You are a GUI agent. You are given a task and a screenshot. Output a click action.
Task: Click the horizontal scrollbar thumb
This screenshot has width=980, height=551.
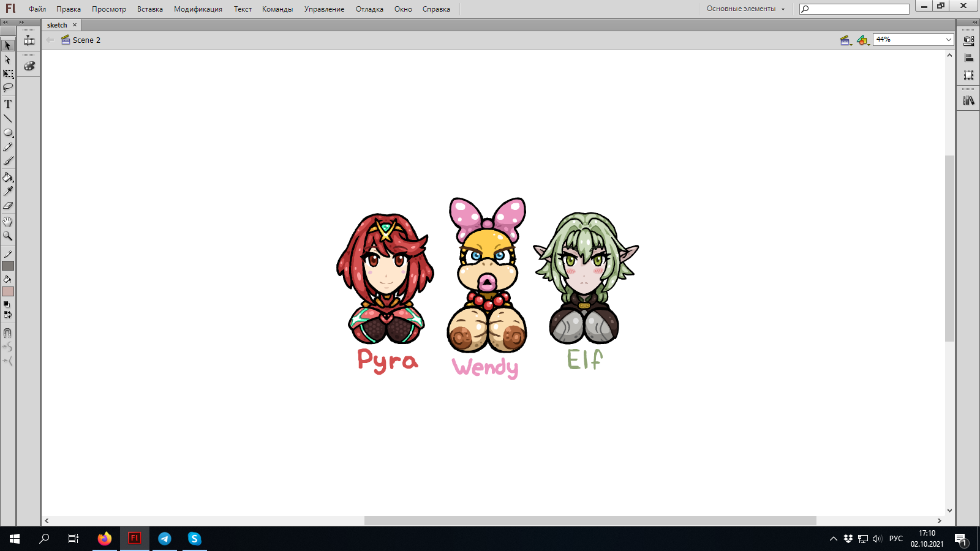pyautogui.click(x=590, y=520)
